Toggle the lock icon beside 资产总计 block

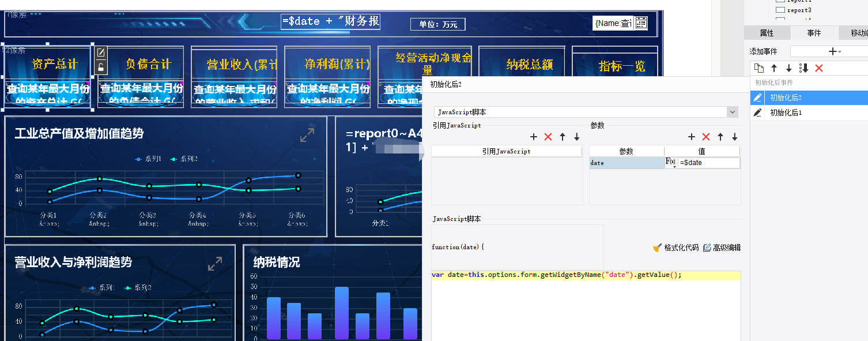coord(101,67)
